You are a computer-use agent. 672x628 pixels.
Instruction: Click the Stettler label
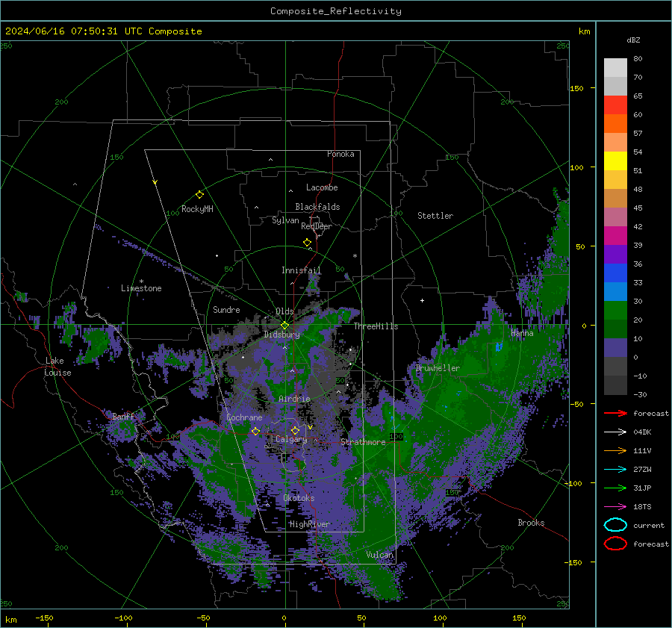(435, 216)
